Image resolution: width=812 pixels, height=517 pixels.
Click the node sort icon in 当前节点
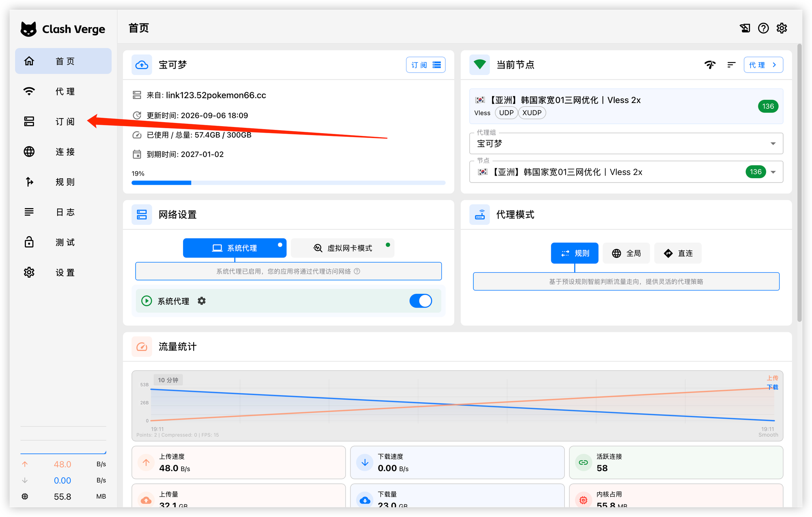pos(731,65)
